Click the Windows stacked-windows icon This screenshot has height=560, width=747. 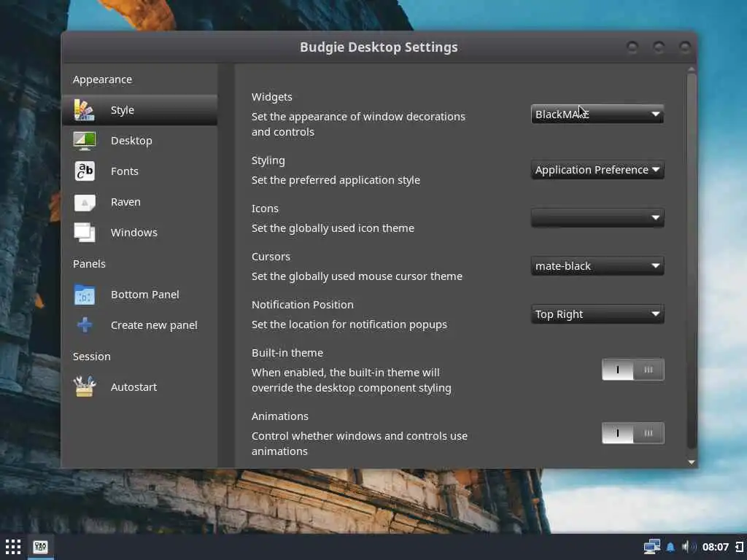tap(85, 233)
